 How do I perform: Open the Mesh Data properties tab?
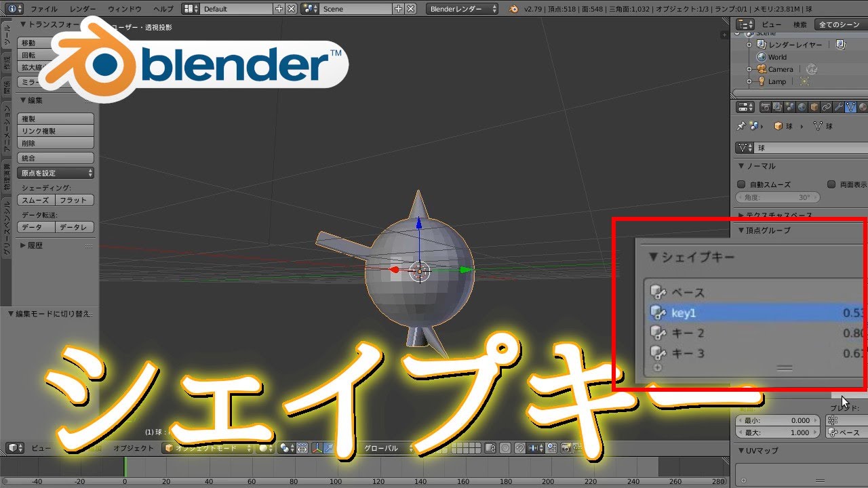(850, 107)
